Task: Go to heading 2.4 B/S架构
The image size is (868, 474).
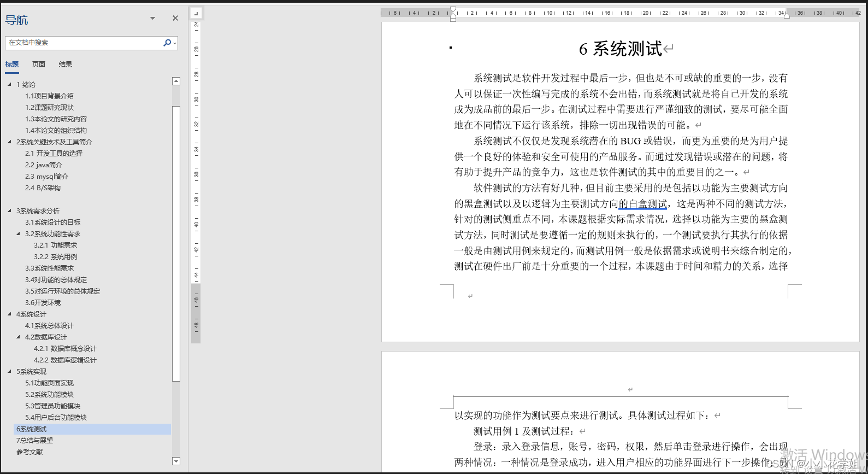Action: click(x=43, y=188)
